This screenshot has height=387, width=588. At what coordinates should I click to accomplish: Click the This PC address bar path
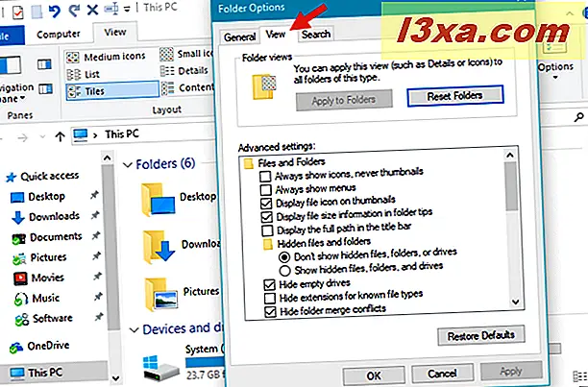pos(121,134)
